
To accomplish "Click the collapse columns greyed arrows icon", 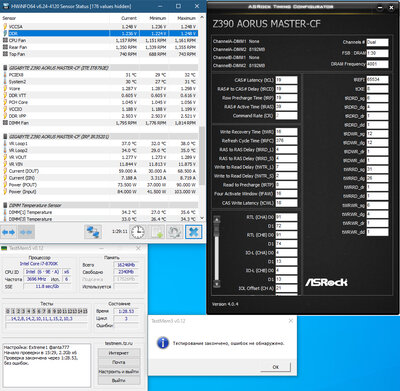I will coord(26,232).
